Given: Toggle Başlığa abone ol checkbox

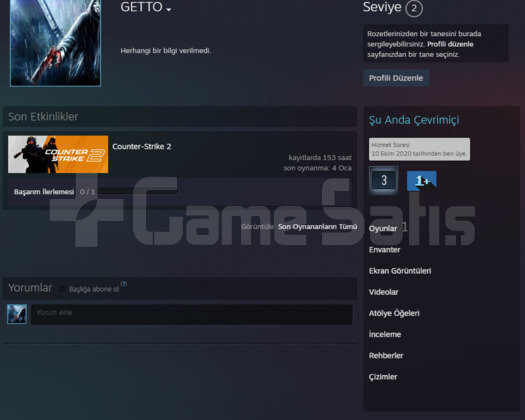Looking at the screenshot, I should coord(63,289).
